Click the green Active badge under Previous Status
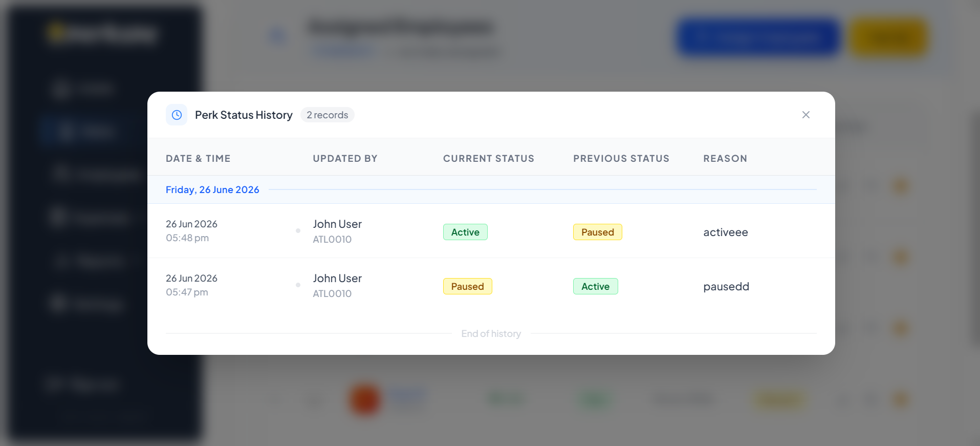 pyautogui.click(x=596, y=286)
